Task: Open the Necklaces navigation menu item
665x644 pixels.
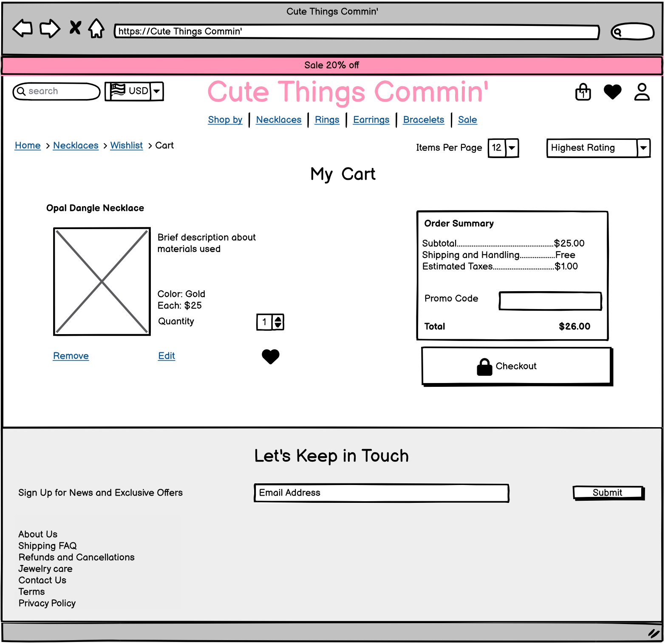Action: click(x=278, y=120)
